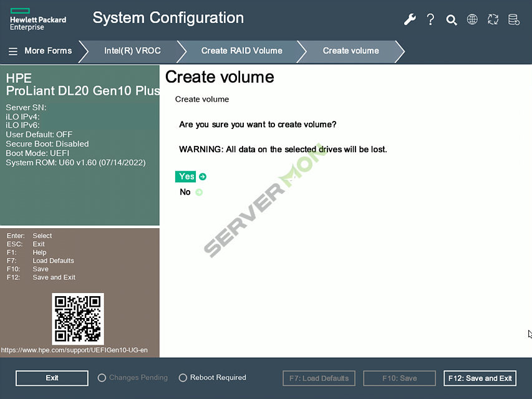Click the F1: Help hint text
The image size is (532, 399).
click(26, 252)
